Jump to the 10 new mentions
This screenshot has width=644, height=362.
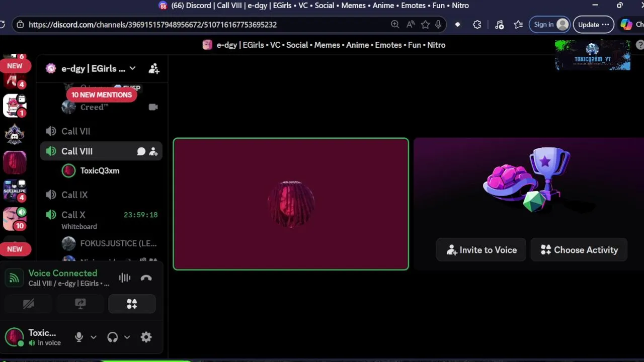(102, 95)
